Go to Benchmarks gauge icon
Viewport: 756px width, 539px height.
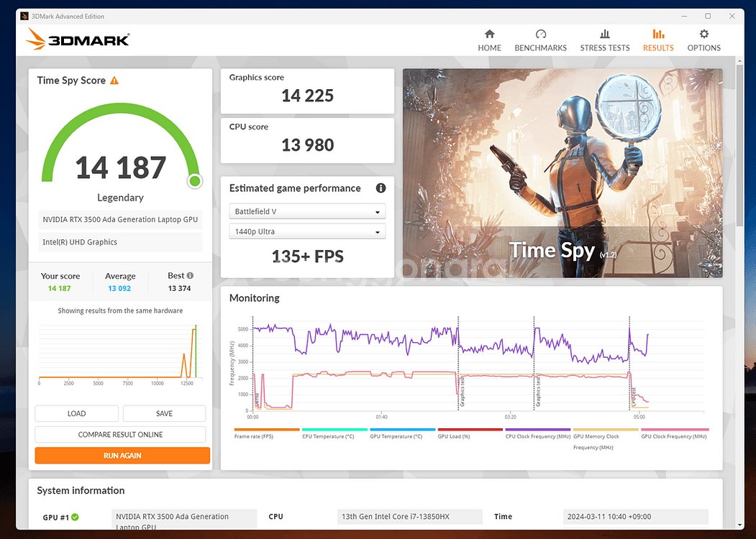click(x=540, y=34)
